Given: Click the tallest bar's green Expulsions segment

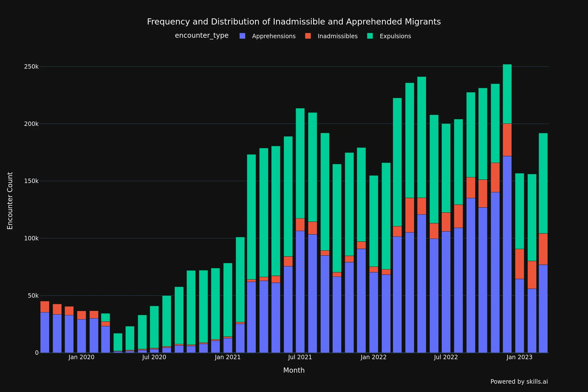Looking at the screenshot, I should pos(507,94).
